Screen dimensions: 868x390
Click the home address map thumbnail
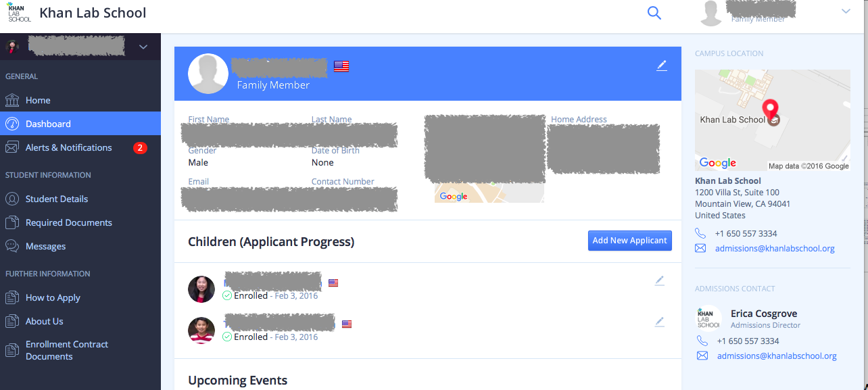coord(489,193)
